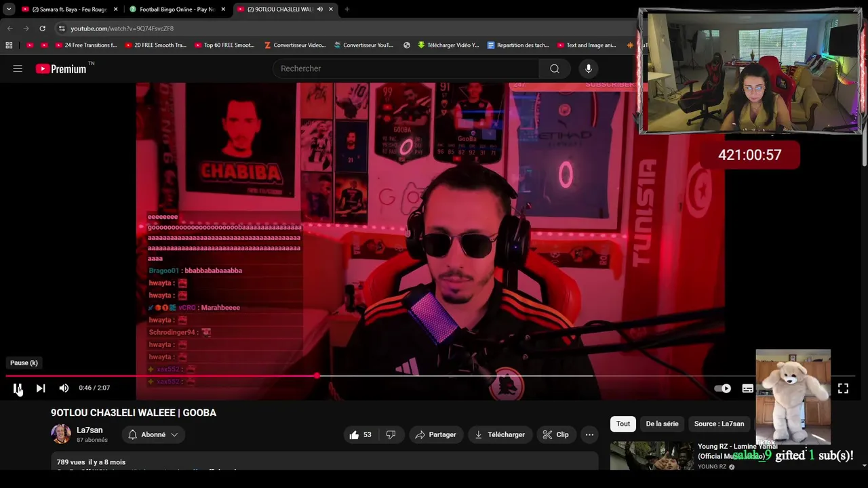Viewport: 868px width, 488px height.
Task: Click the youtube.com address bar URL
Action: [122, 28]
